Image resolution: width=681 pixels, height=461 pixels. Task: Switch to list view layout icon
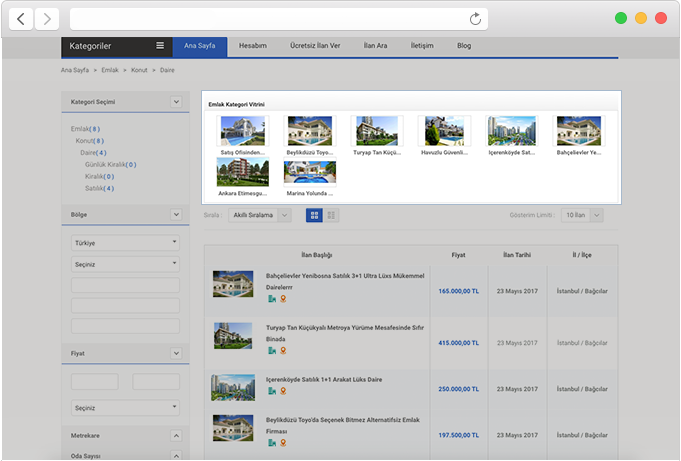[332, 215]
